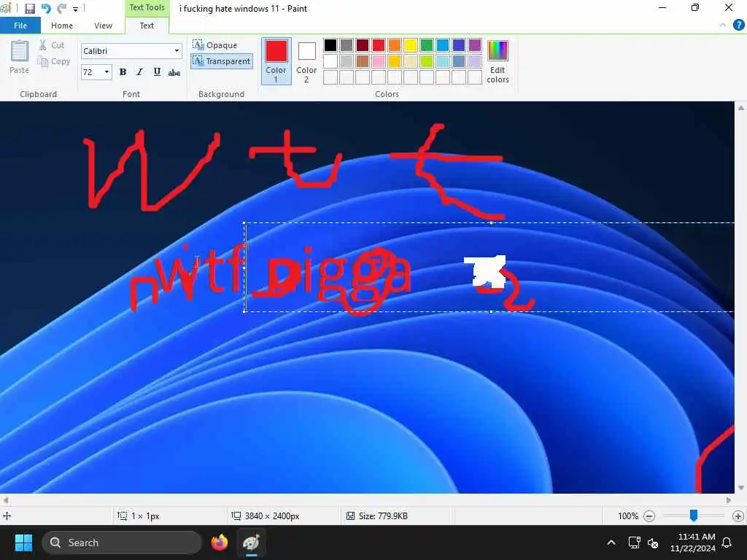The width and height of the screenshot is (747, 560).
Task: Pick the green swatch in the top row
Action: 426,45
